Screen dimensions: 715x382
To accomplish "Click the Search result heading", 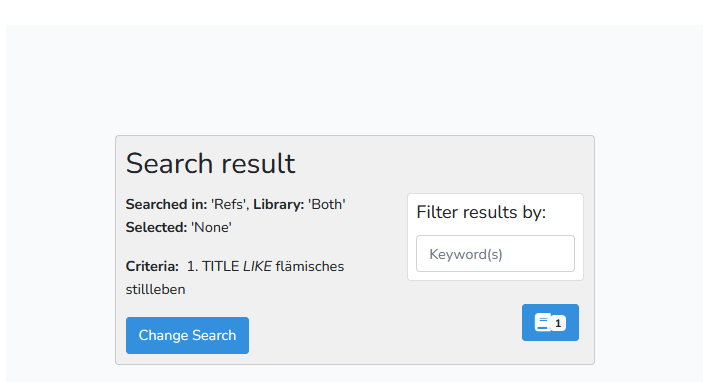I will point(211,163).
